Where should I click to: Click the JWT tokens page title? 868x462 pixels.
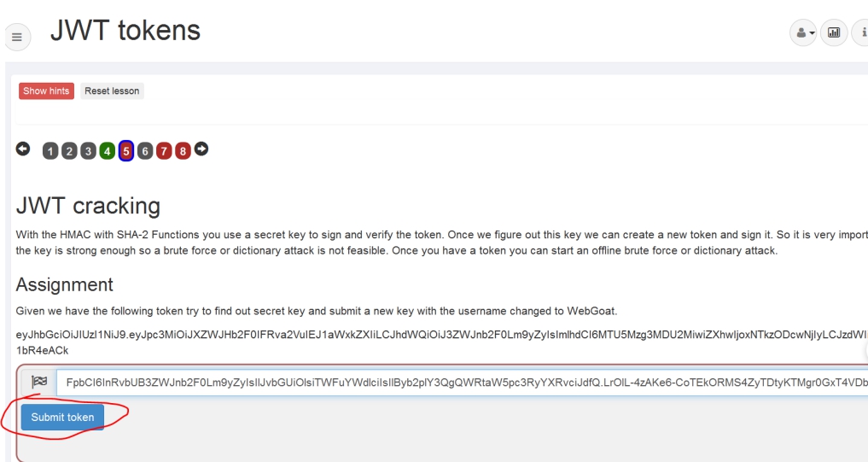click(x=125, y=30)
